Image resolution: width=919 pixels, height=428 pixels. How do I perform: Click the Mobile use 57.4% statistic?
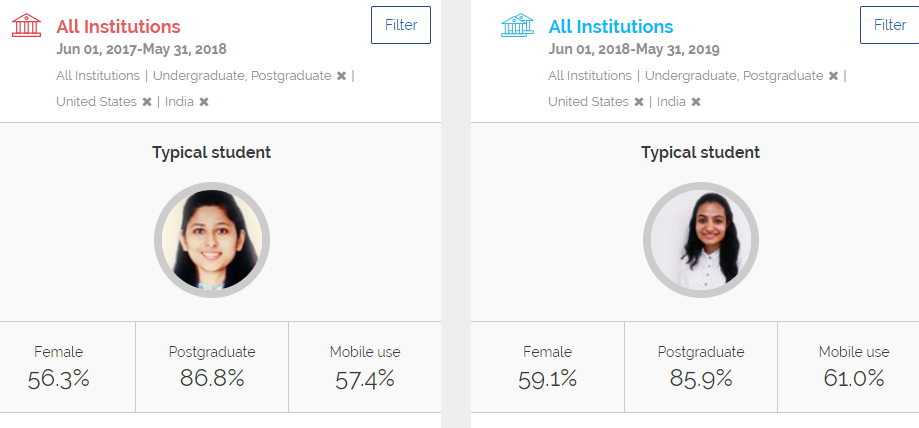click(365, 367)
